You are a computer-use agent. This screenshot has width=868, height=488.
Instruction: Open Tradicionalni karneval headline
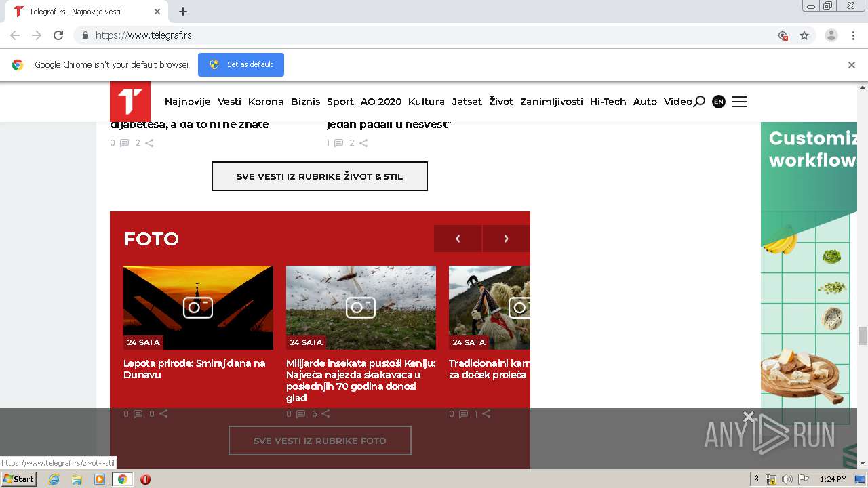click(x=489, y=369)
